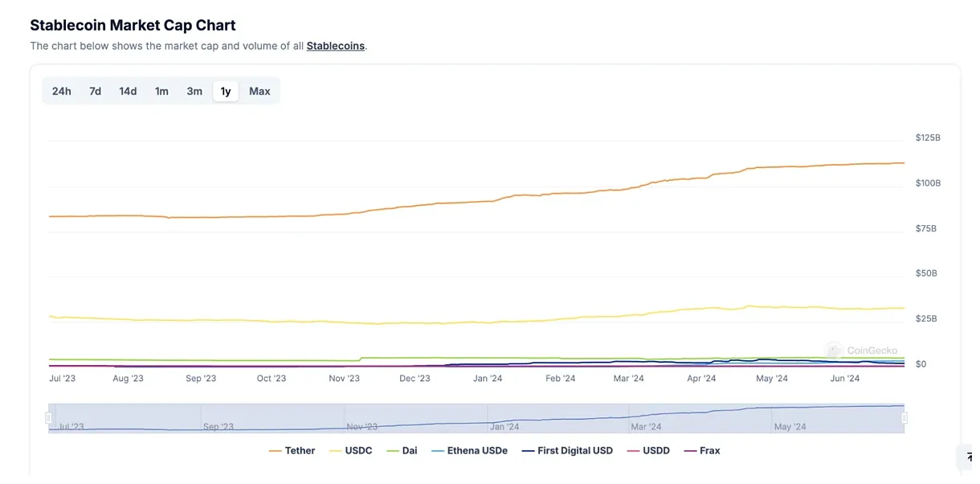
Task: Choose the 14d time range
Action: (x=127, y=90)
